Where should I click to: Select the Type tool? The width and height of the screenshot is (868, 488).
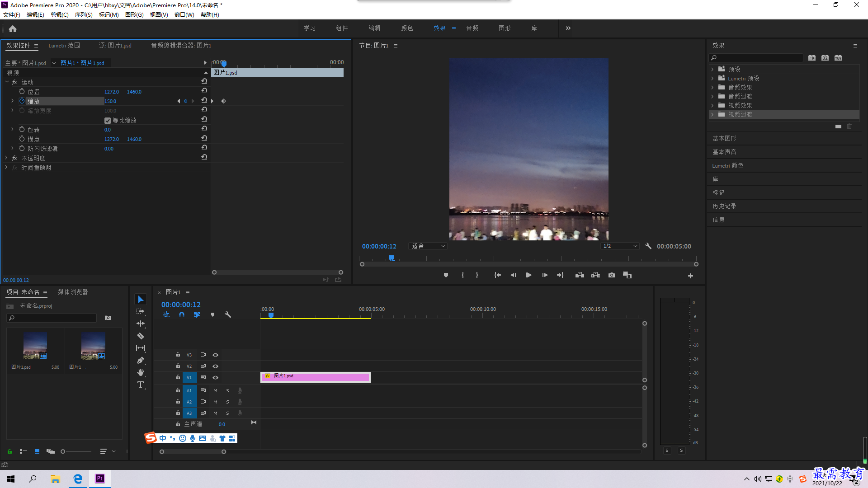141,385
